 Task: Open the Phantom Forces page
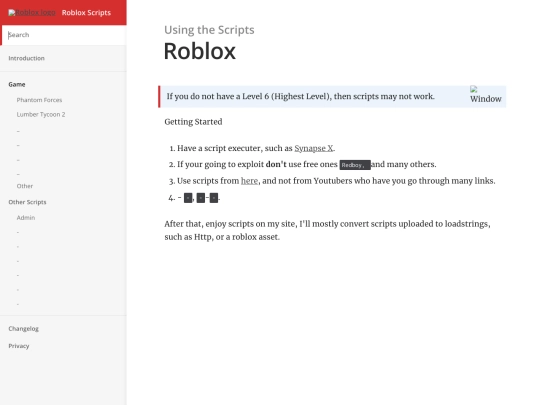pyautogui.click(x=39, y=100)
